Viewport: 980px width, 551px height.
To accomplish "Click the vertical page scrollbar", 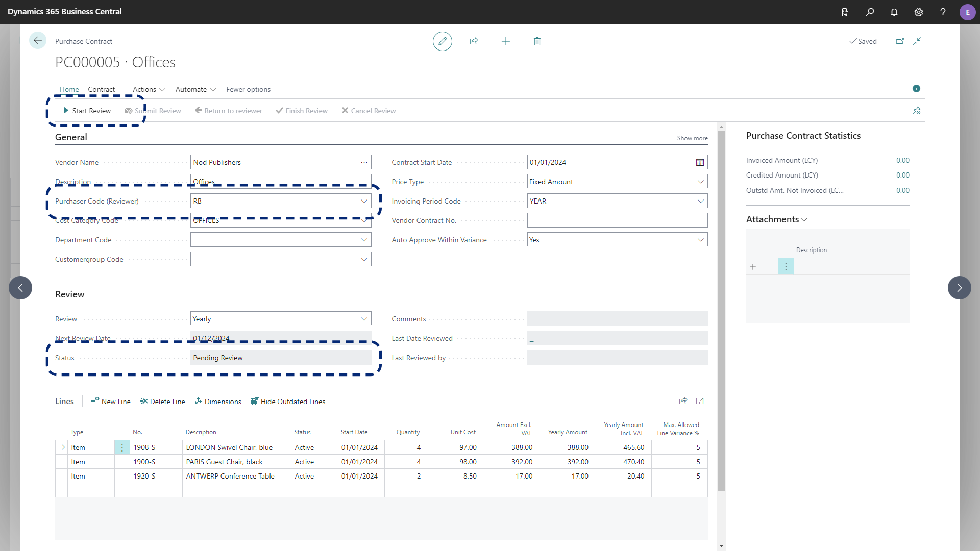I will [721, 310].
